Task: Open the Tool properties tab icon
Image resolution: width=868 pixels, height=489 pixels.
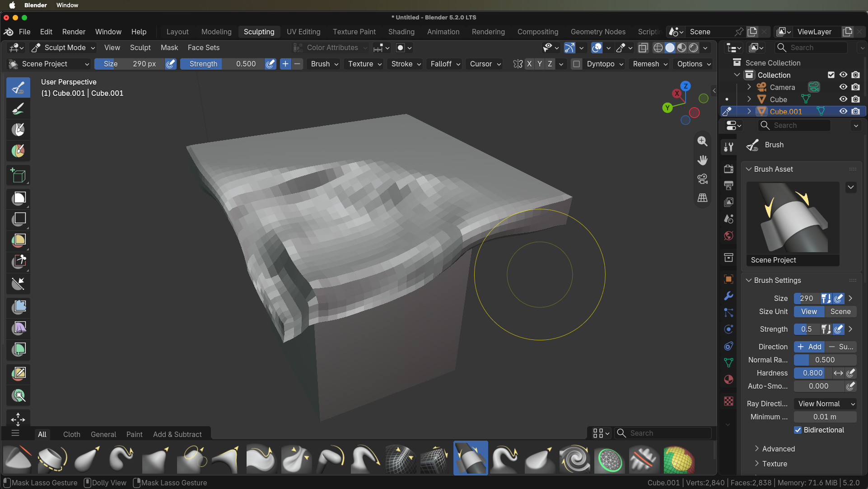Action: pos(728,147)
